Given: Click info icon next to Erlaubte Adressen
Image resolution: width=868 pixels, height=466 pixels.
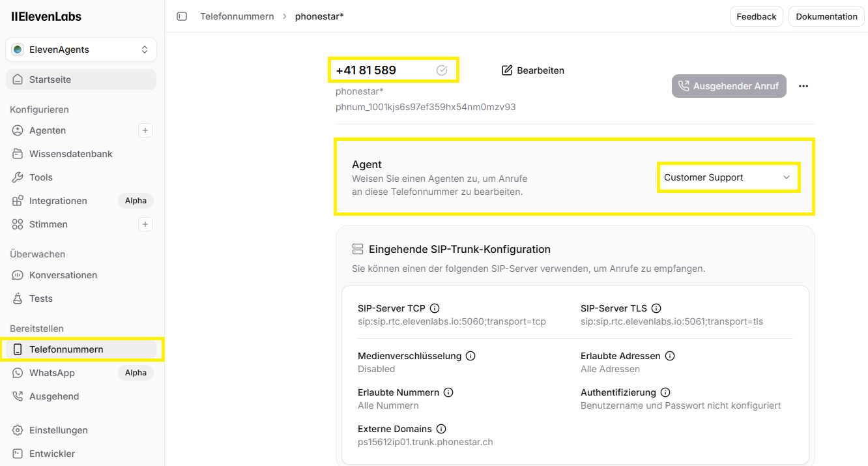Looking at the screenshot, I should [670, 356].
